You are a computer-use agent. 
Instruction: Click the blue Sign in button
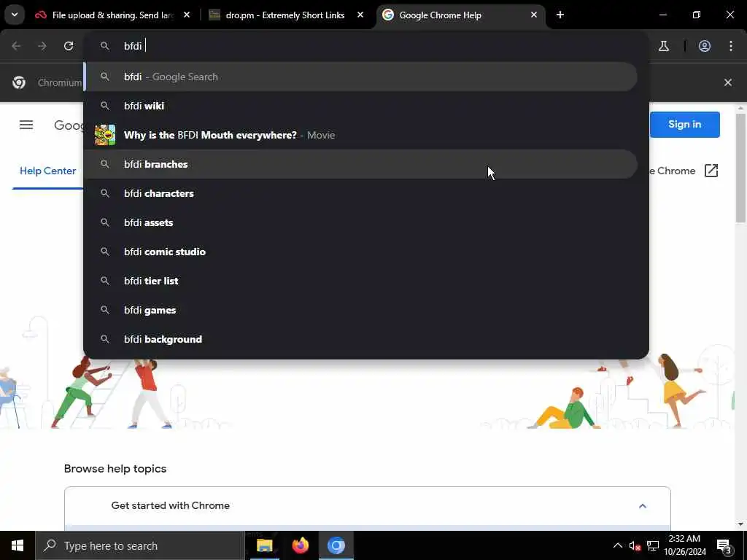pos(684,124)
